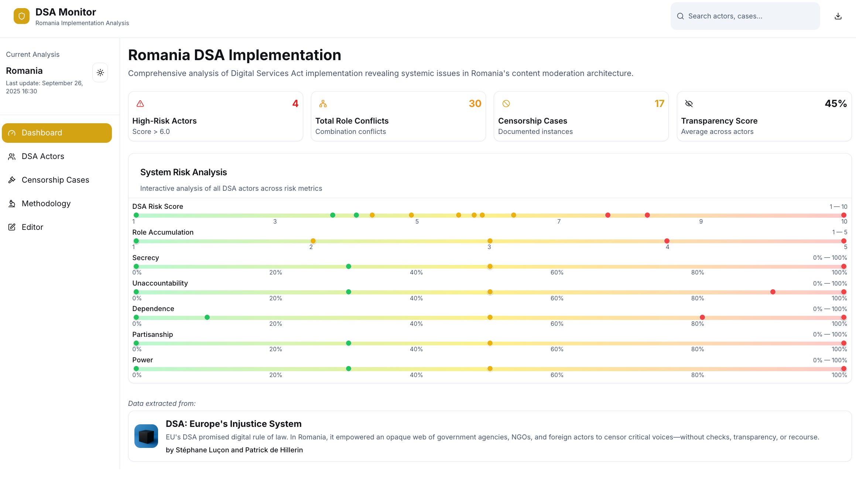Click the rightmost red dot on DSA Risk Score
Screen dimensions: 856x504
(x=844, y=215)
